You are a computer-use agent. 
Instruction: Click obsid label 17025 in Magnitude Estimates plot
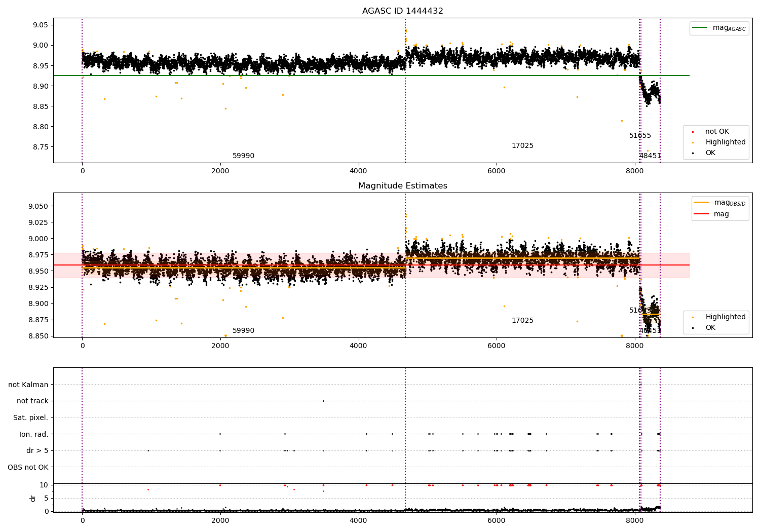522,321
